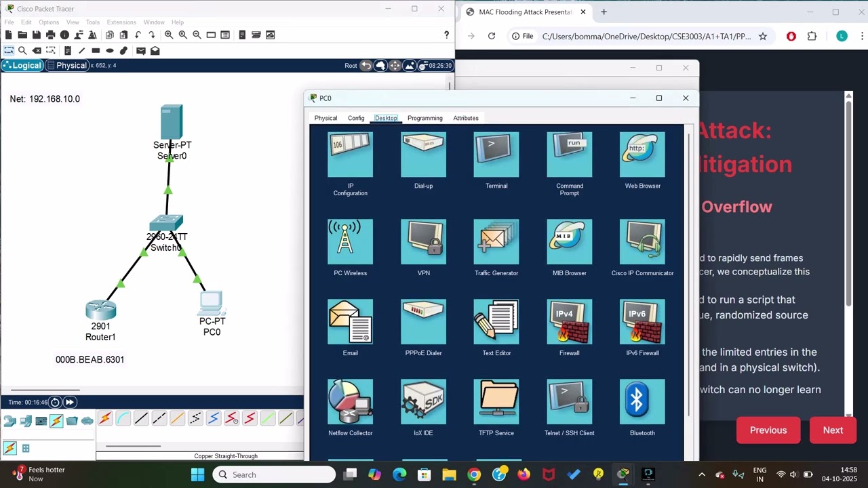This screenshot has height=488, width=868.
Task: Open the Web Browser app in PC0
Action: coord(642,155)
